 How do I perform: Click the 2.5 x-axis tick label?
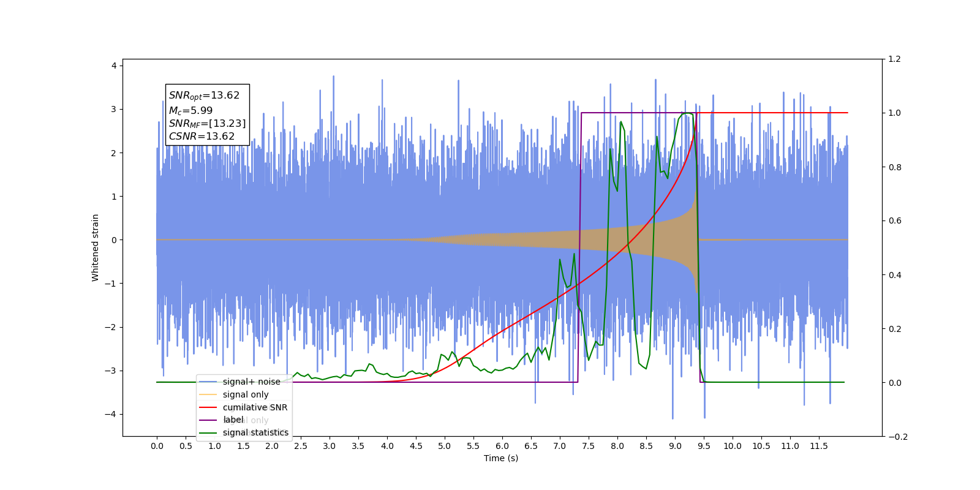tap(301, 446)
